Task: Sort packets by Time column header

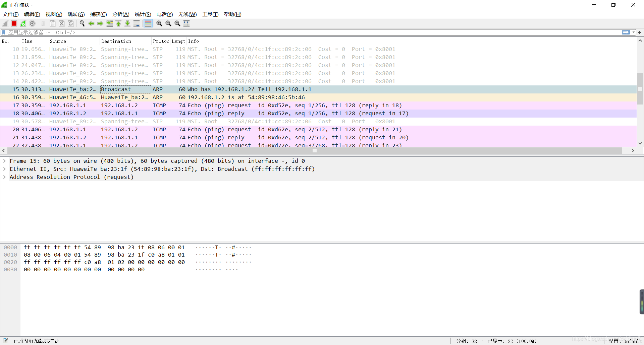Action: (x=34, y=41)
